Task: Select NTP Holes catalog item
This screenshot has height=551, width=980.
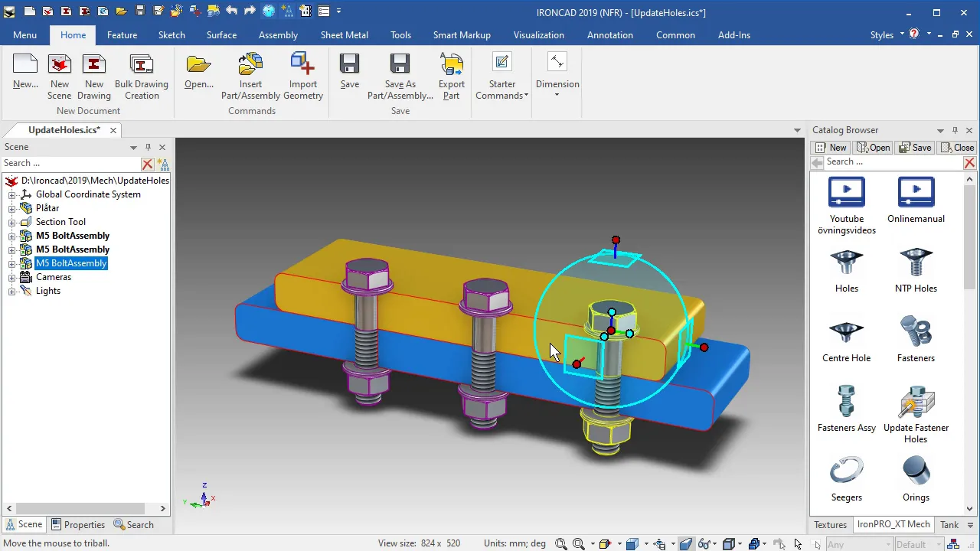Action: click(x=916, y=271)
